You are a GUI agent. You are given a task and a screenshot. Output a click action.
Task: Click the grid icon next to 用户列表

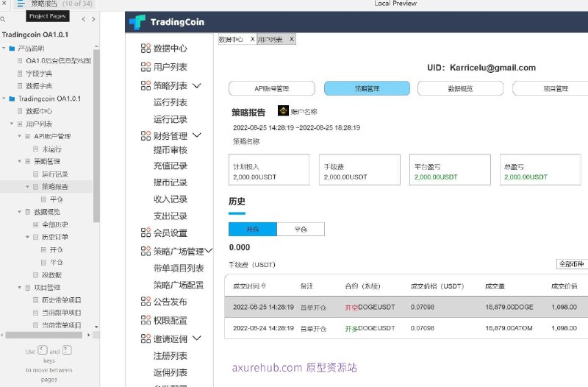(x=146, y=67)
